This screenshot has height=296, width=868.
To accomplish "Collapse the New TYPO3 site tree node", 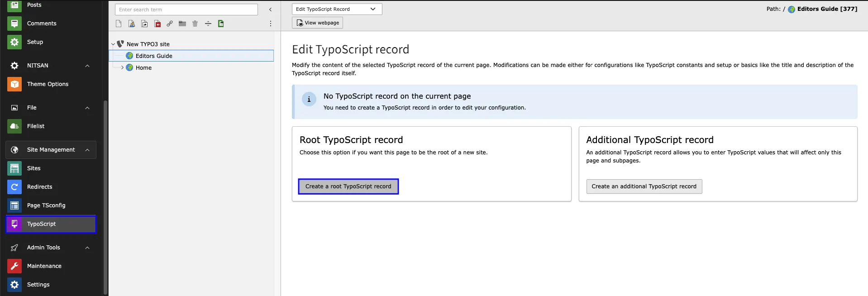I will 113,44.
